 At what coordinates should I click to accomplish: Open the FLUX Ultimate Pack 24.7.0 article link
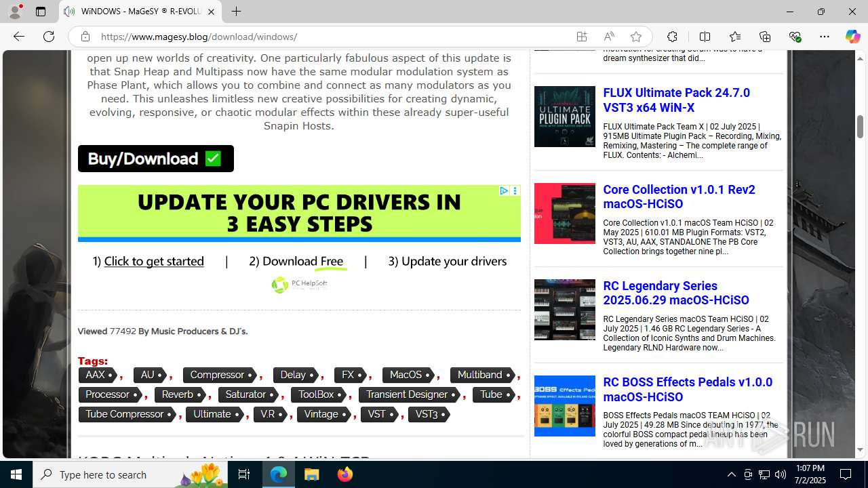click(676, 100)
